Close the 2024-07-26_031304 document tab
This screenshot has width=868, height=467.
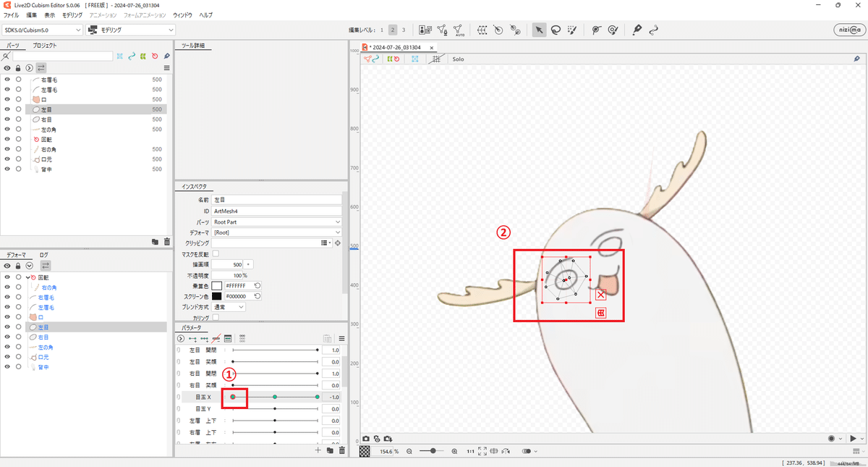point(432,47)
